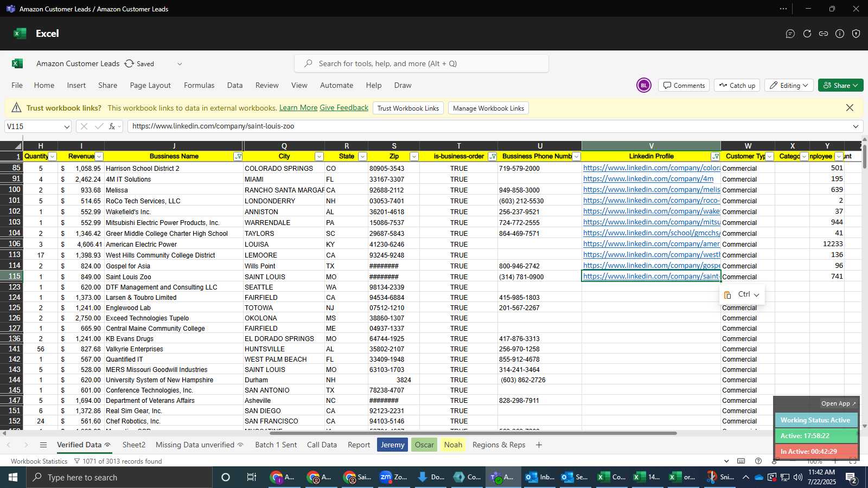Switch to the Call Data sheet tab
Image resolution: width=868 pixels, height=488 pixels.
[x=322, y=445]
